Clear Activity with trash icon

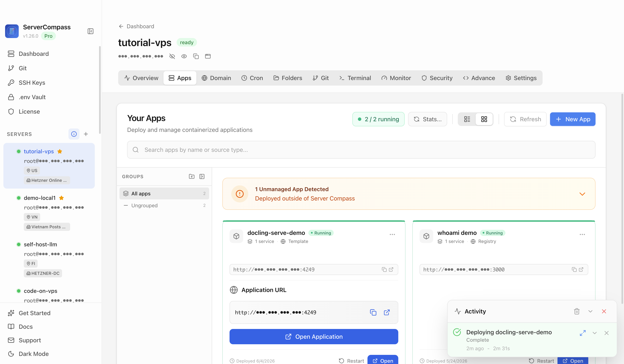tap(577, 311)
